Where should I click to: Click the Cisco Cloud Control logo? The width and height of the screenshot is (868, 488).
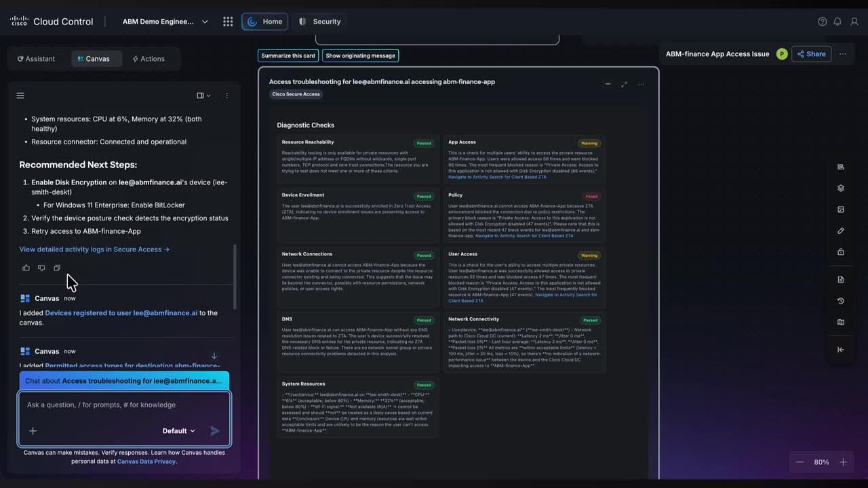pyautogui.click(x=52, y=22)
